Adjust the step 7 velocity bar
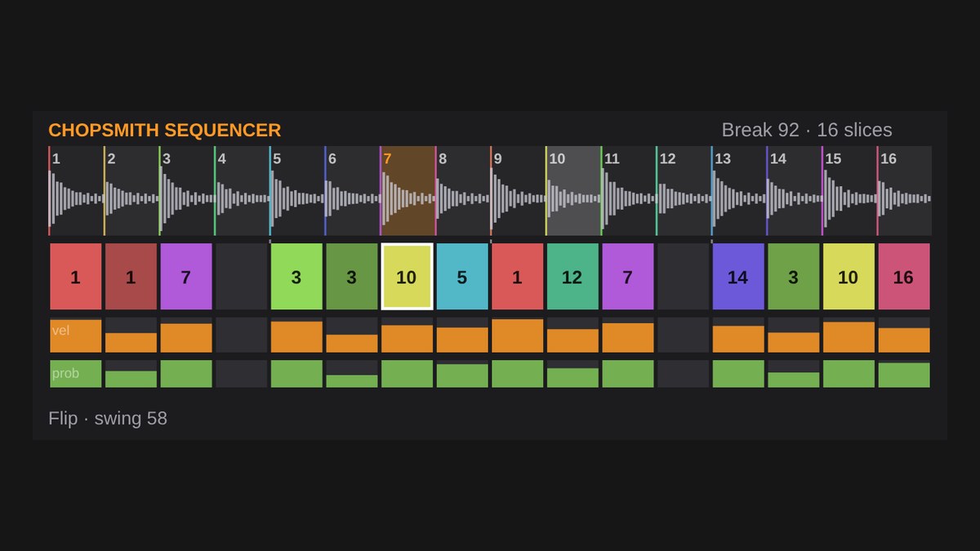Screen dimensions: 980x551 pos(408,335)
